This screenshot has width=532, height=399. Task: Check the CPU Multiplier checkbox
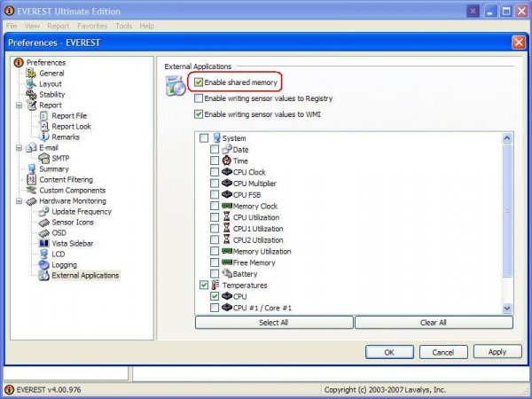click(x=215, y=184)
